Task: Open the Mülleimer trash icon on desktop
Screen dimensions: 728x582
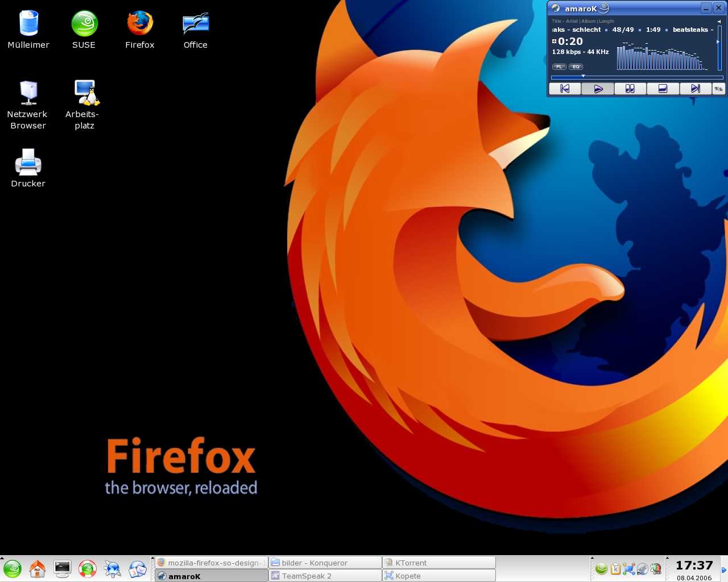Action: [x=28, y=30]
